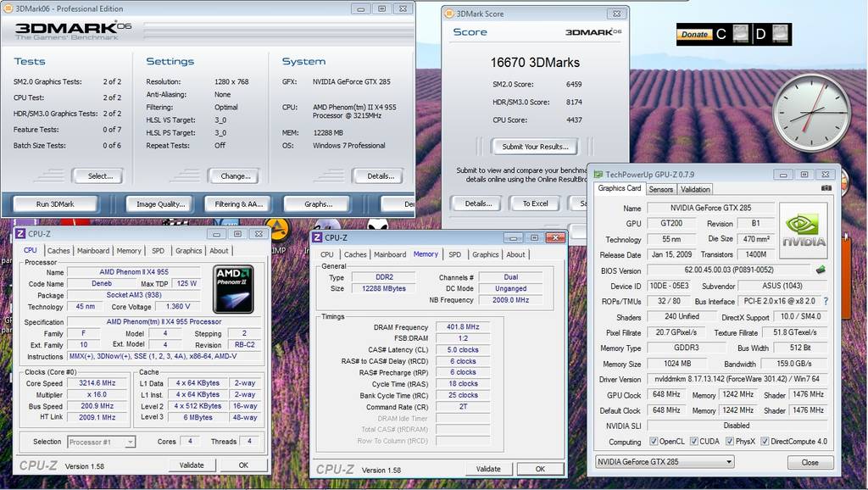Click the NVIDIA logo in GPU-Z
868x490 pixels.
tap(804, 231)
